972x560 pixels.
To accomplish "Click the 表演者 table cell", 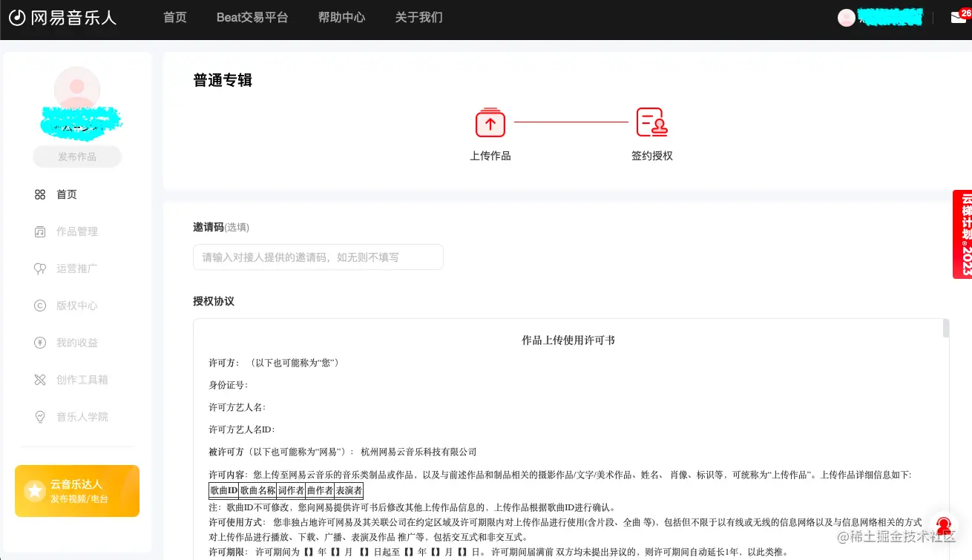I will 349,490.
